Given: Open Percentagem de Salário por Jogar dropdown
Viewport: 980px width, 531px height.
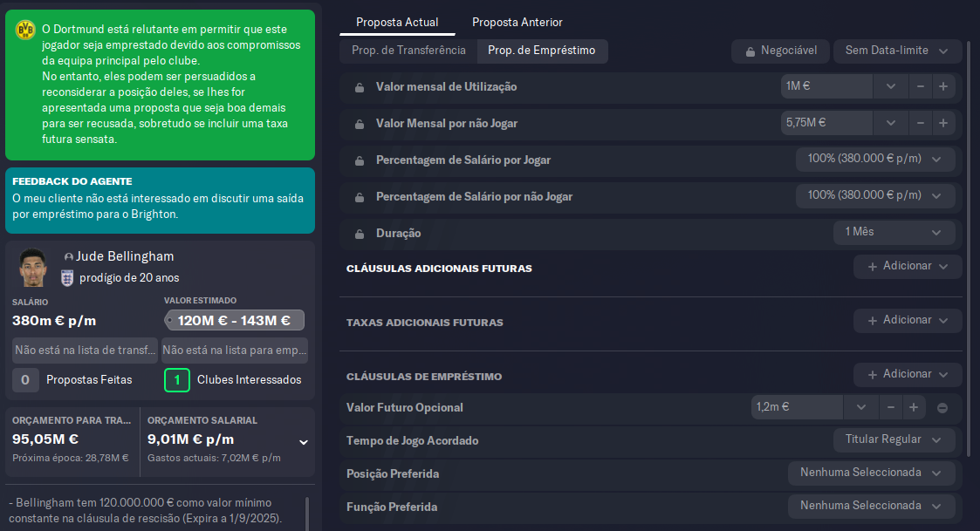Looking at the screenshot, I should [x=875, y=160].
